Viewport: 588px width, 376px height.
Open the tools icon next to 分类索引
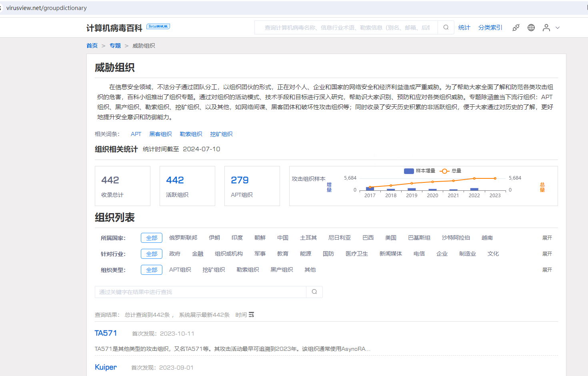point(516,28)
